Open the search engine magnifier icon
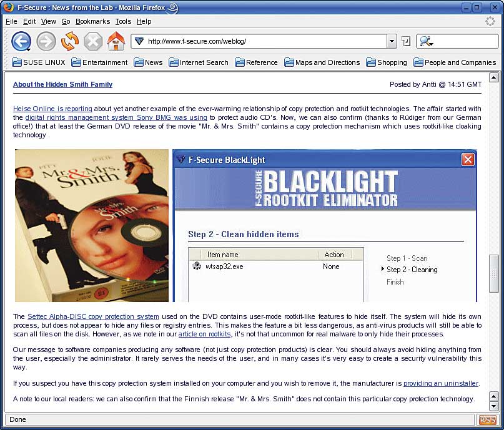Screen dimensions: 504x430 click(426, 41)
